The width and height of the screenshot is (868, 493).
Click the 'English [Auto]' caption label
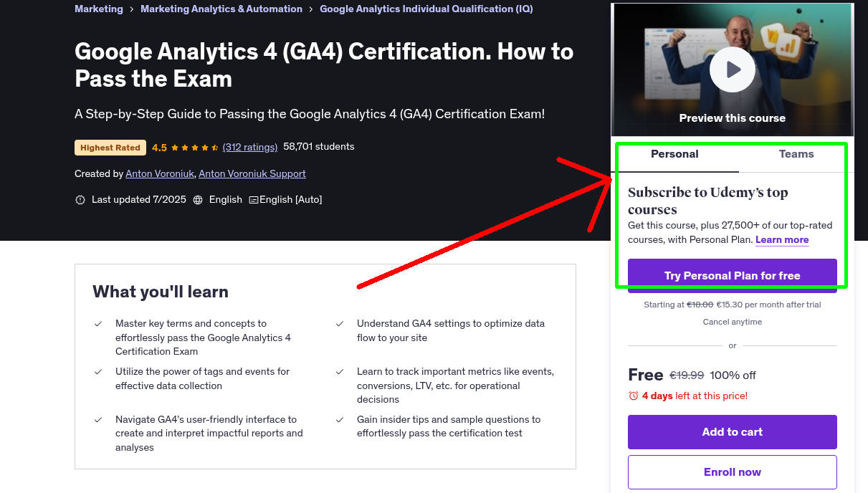pos(290,200)
